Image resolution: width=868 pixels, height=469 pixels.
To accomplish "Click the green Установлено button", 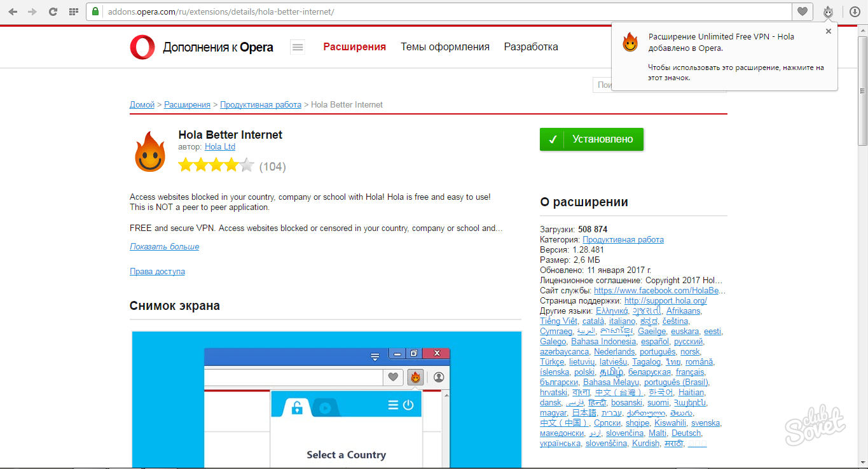I will (x=591, y=139).
